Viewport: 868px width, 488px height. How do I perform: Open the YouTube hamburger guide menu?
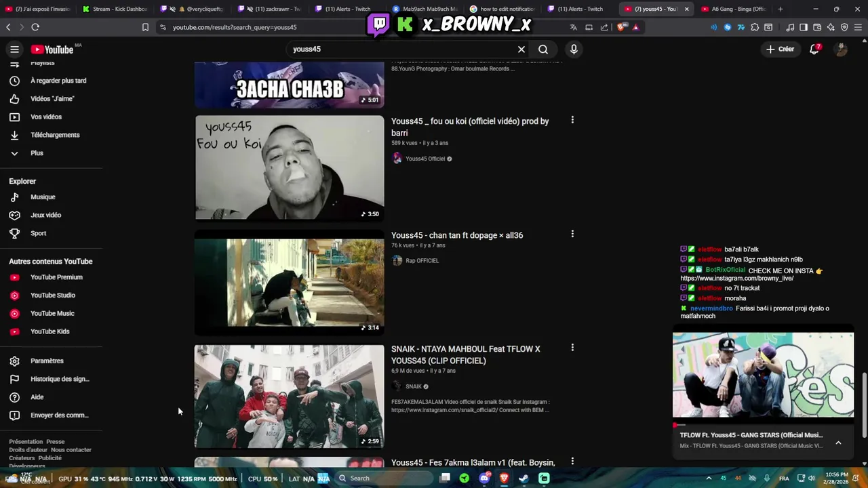tap(14, 49)
